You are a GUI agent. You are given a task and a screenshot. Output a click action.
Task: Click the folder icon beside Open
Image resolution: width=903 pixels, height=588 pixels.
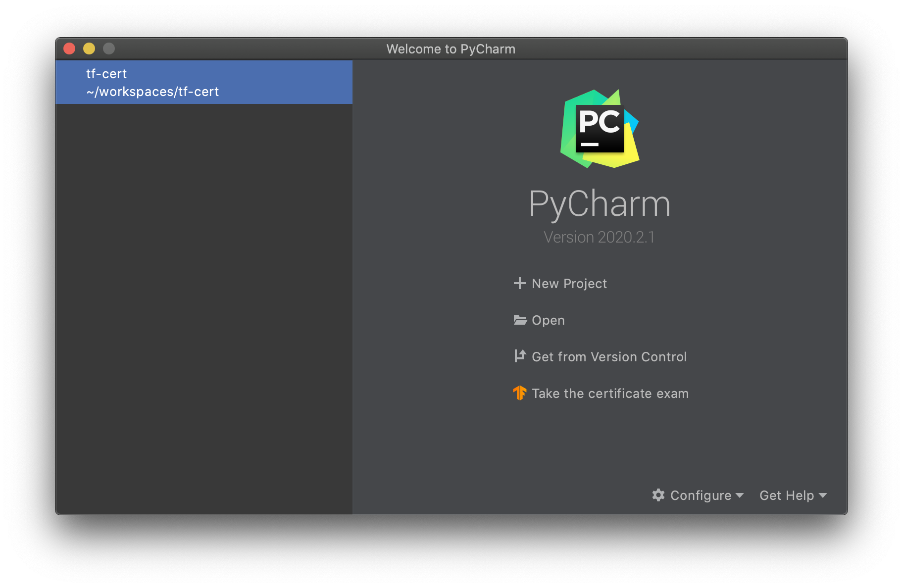(520, 320)
